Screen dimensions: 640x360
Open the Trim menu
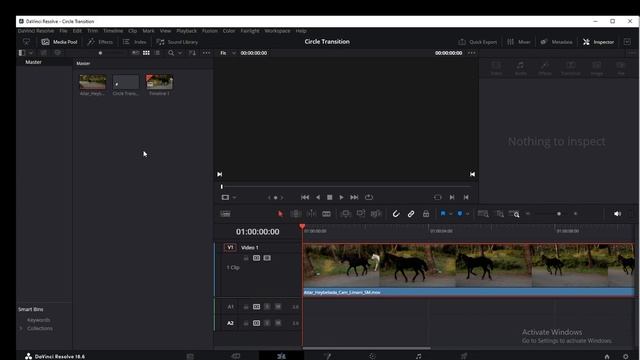pyautogui.click(x=93, y=31)
